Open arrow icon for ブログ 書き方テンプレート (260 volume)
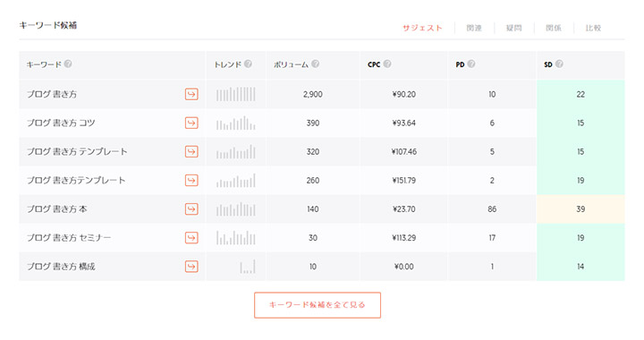 [x=191, y=180]
